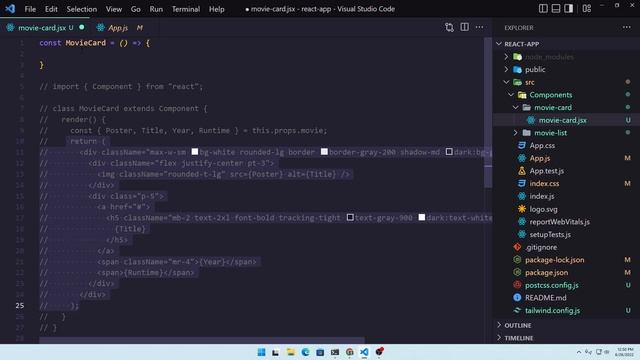Image resolution: width=640 pixels, height=360 pixels.
Task: Click the dark:text-white color swatch
Action: coord(422,218)
